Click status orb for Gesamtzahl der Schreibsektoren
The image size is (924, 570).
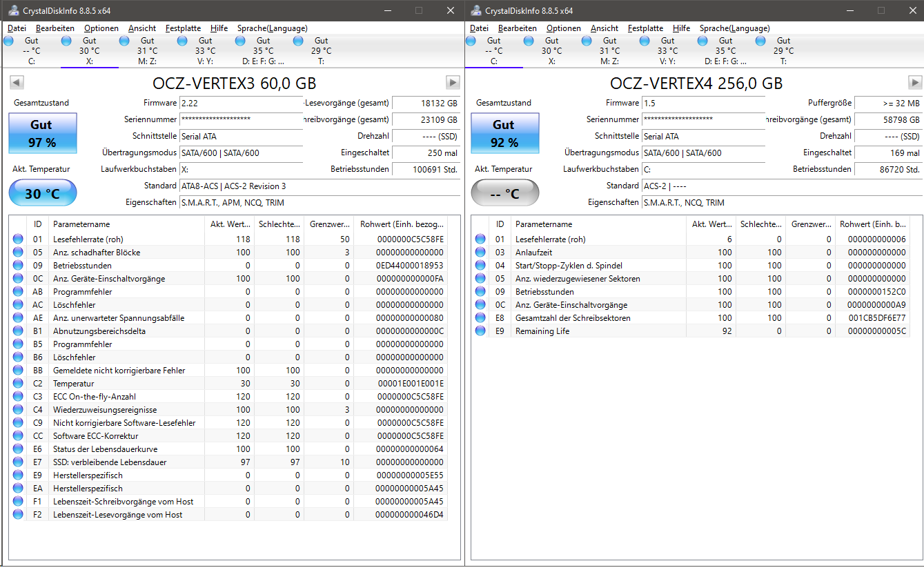(x=480, y=318)
